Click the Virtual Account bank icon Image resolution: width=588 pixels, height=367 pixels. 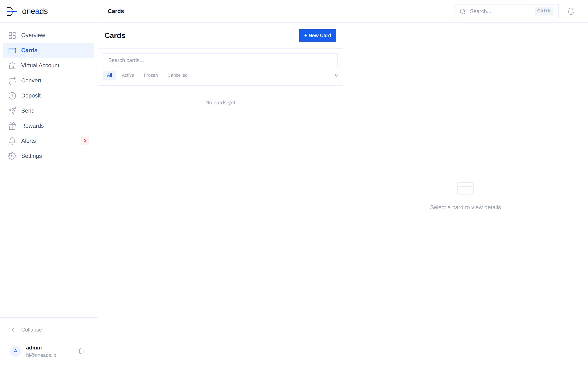coord(12,65)
